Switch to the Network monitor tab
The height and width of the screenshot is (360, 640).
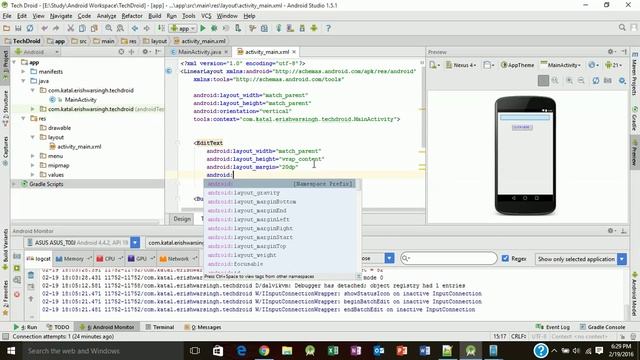point(178,259)
